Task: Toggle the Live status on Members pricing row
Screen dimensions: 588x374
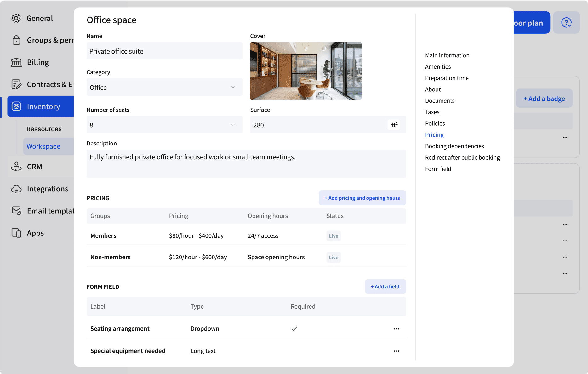Action: tap(333, 235)
